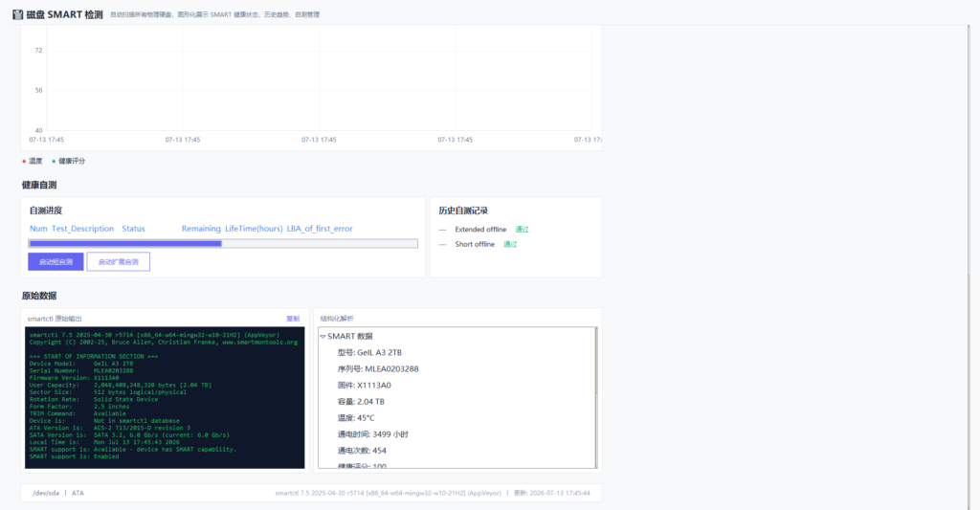Start the short self-test with 启动短自测

click(56, 262)
